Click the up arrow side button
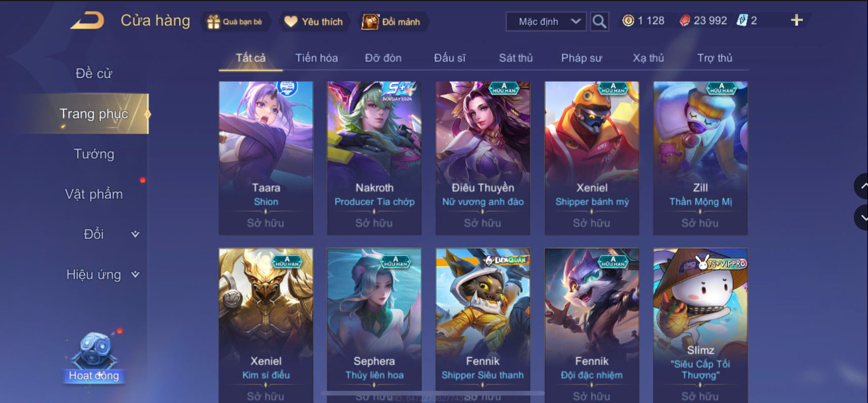868x403 pixels. 861,186
